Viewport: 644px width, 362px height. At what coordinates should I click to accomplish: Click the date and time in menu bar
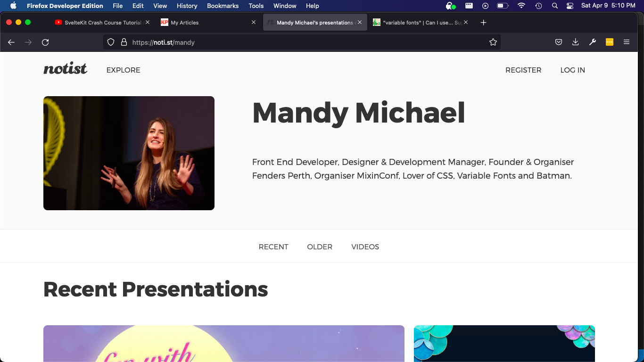tap(608, 6)
